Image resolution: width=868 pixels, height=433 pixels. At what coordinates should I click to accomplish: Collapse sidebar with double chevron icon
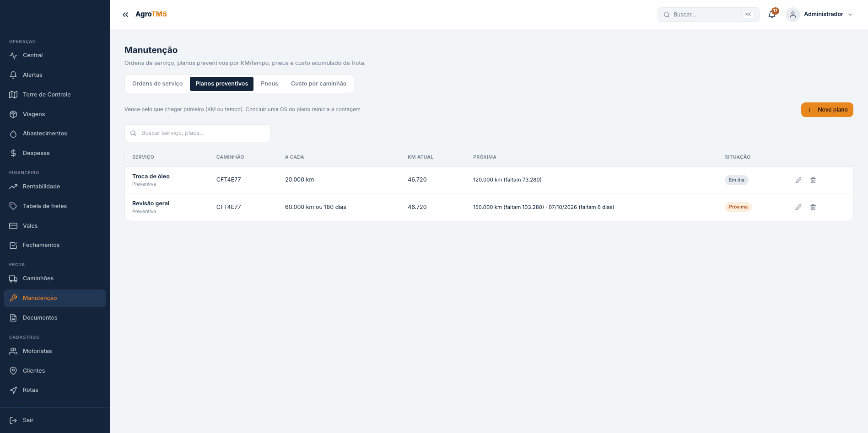tap(125, 15)
